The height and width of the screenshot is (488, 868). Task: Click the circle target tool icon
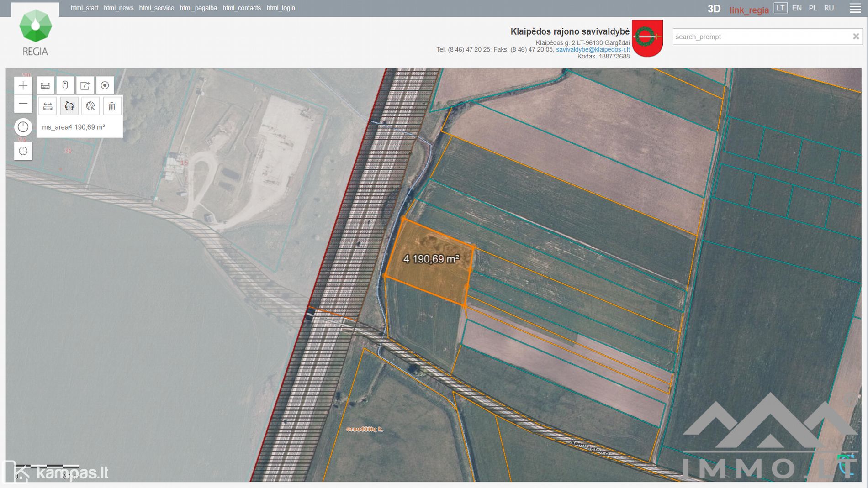tap(105, 85)
